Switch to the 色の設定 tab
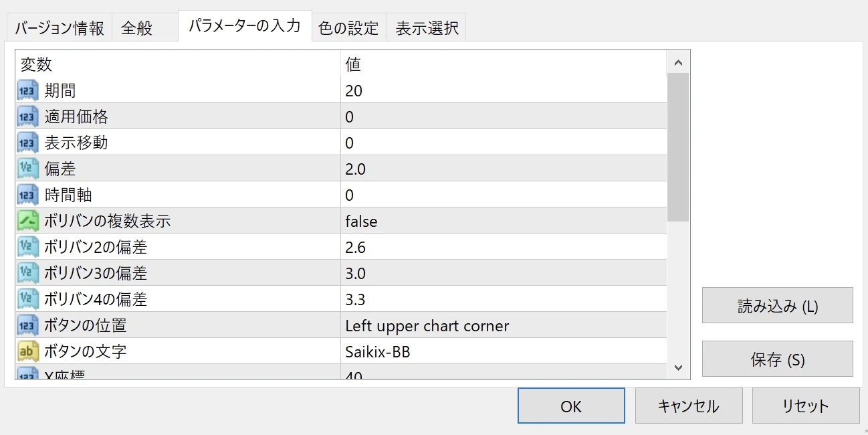This screenshot has height=435, width=868. 348,27
